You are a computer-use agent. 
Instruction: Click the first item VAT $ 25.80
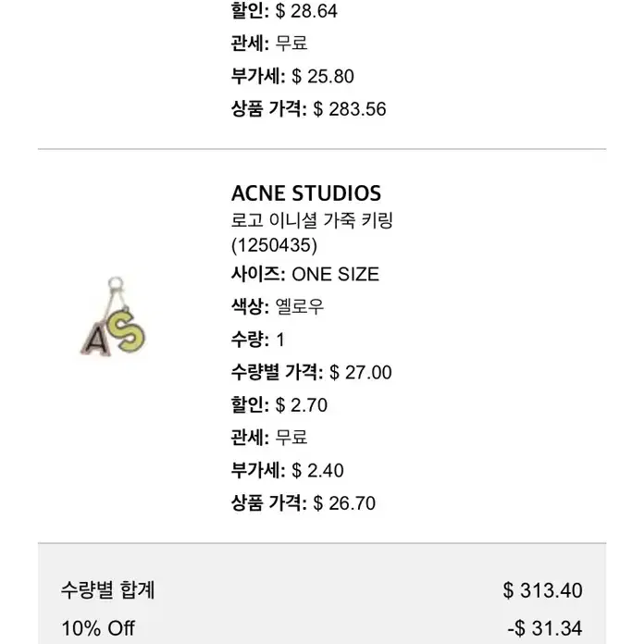click(322, 77)
